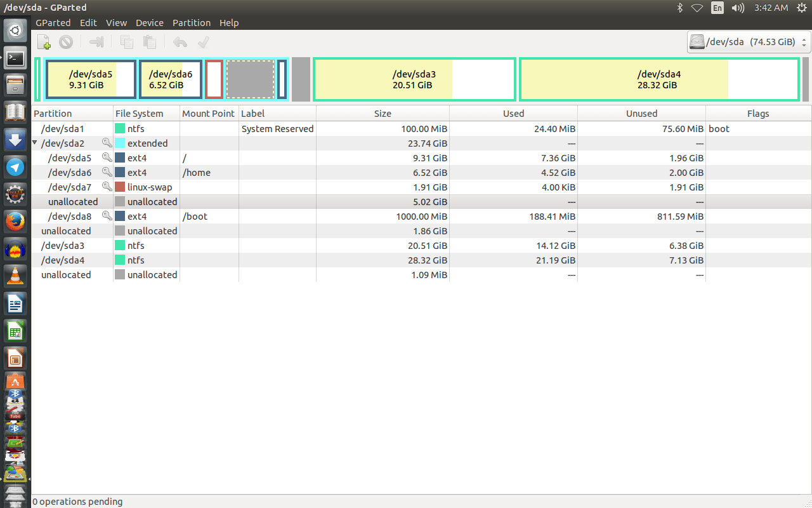The width and height of the screenshot is (812, 508).
Task: Open VLC from the launcher
Action: pyautogui.click(x=15, y=276)
